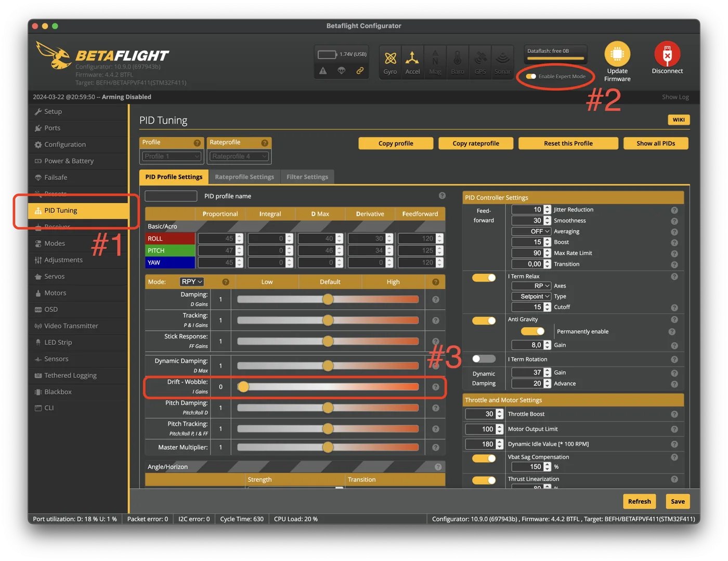Open help for Motor Output Limit
The height and width of the screenshot is (561, 728).
coord(674,429)
